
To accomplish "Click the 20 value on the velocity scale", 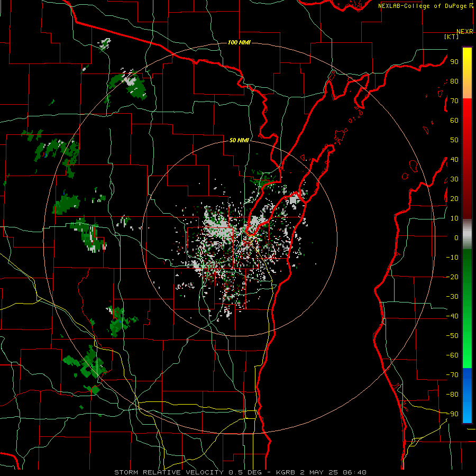I will click(454, 198).
